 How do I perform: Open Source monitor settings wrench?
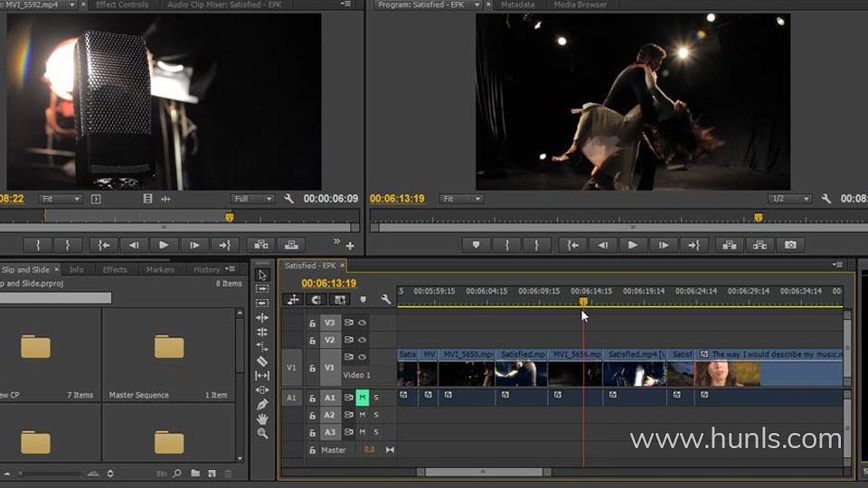tap(288, 199)
